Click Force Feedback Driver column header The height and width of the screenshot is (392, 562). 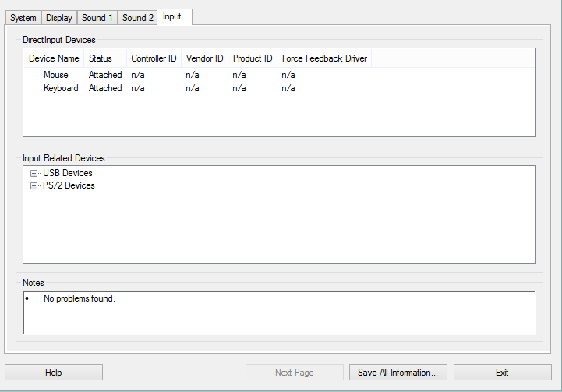pyautogui.click(x=324, y=58)
